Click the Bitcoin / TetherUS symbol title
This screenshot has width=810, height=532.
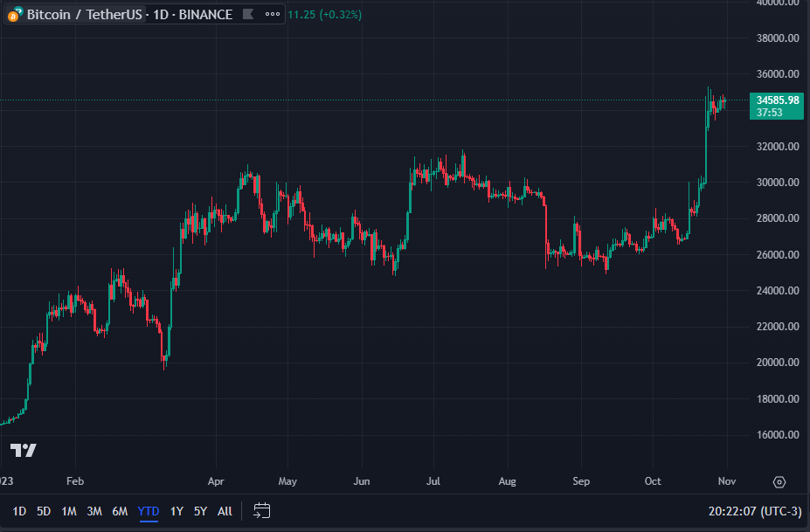click(x=84, y=15)
